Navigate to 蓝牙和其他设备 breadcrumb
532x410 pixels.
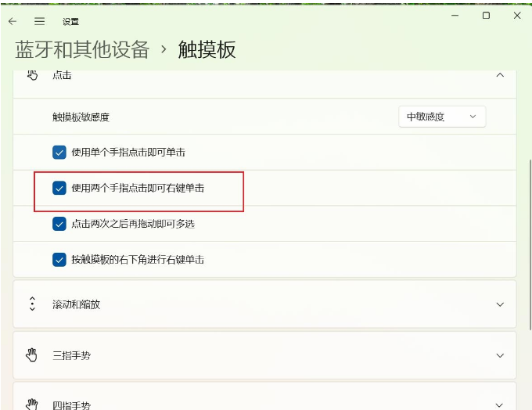pos(82,49)
